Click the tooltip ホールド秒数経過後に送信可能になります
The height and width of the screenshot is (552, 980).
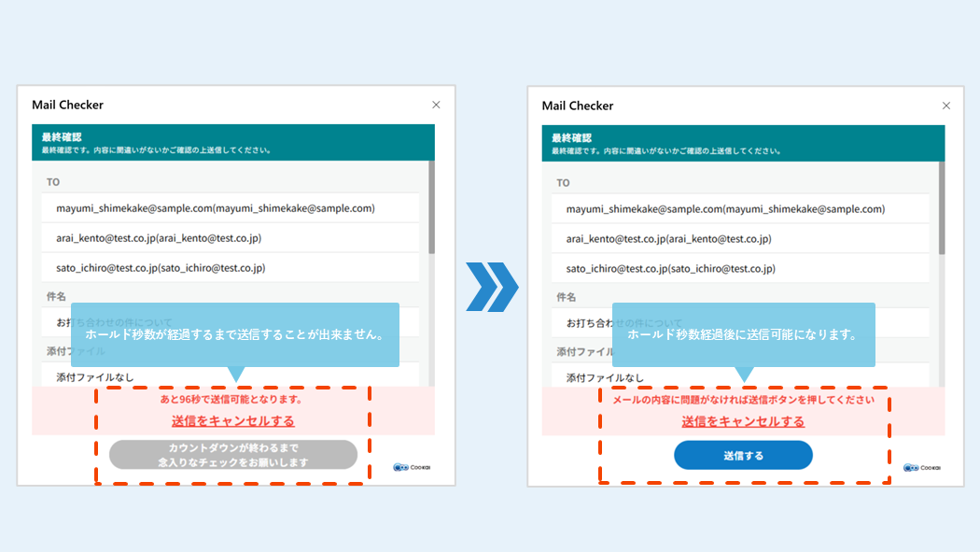pyautogui.click(x=743, y=334)
